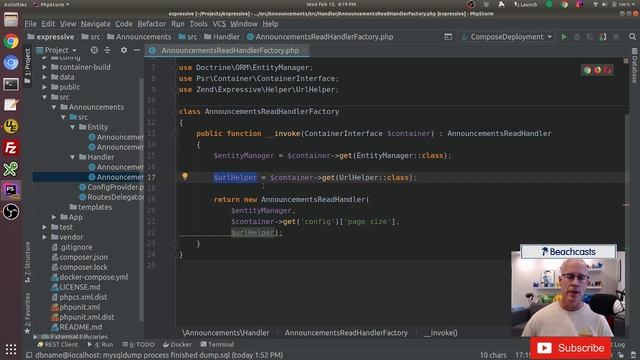
Task: Open the ComposeDeployment run configuration dropdown
Action: (507, 37)
